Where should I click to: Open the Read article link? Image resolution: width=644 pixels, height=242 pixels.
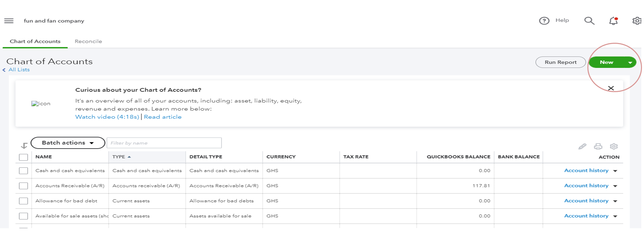tap(163, 117)
